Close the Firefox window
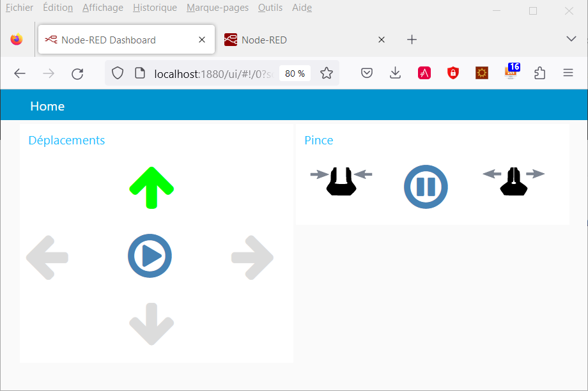Screen dimensions: 588x391 click(x=569, y=10)
